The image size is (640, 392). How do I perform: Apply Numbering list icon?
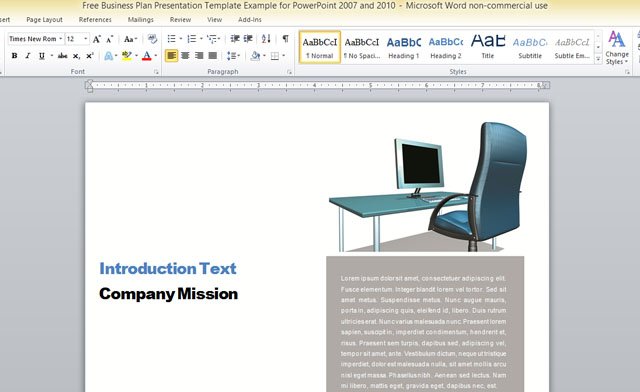pyautogui.click(x=191, y=39)
